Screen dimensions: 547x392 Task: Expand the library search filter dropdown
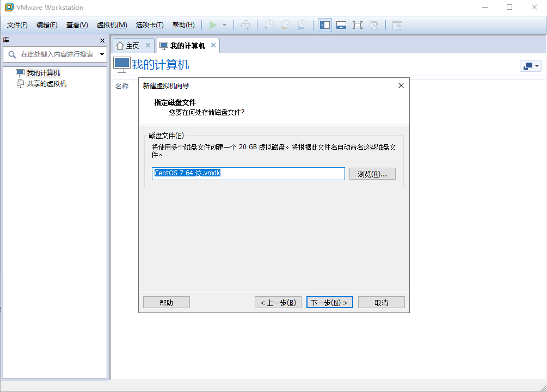point(102,54)
